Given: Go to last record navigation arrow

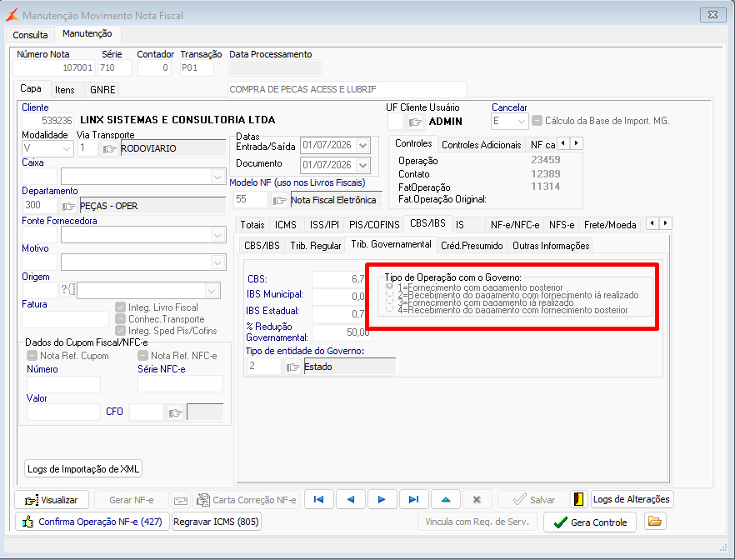Looking at the screenshot, I should point(413,499).
